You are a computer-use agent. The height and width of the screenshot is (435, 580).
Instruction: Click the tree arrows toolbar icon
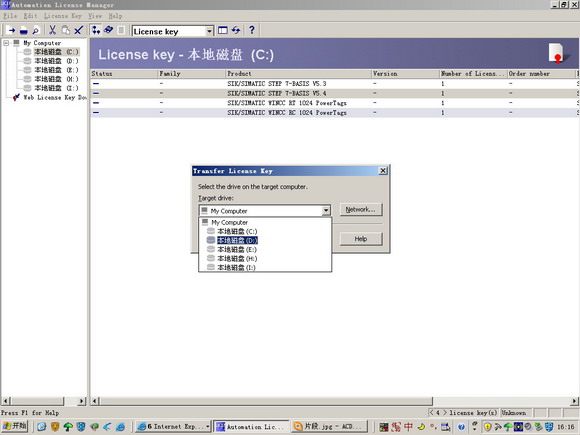(96, 30)
